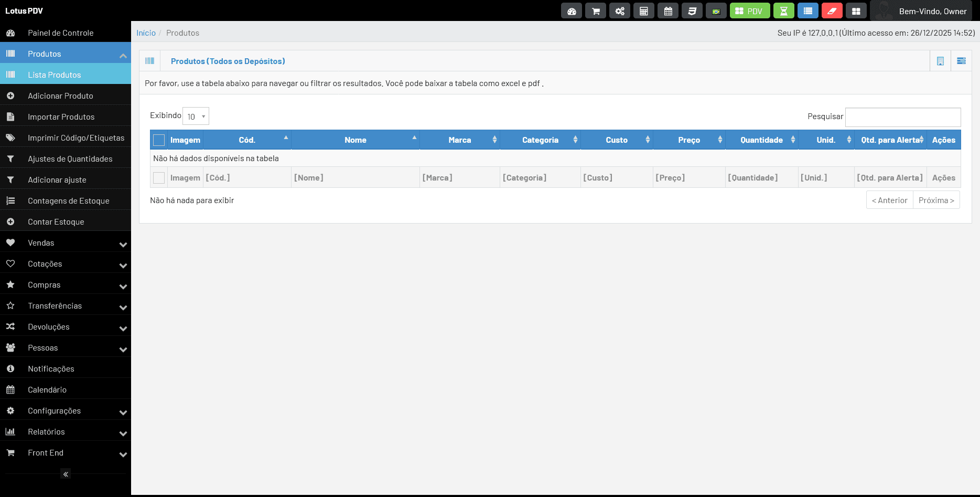Click the settings gears icon in top bar
Image resolution: width=980 pixels, height=497 pixels.
click(620, 11)
